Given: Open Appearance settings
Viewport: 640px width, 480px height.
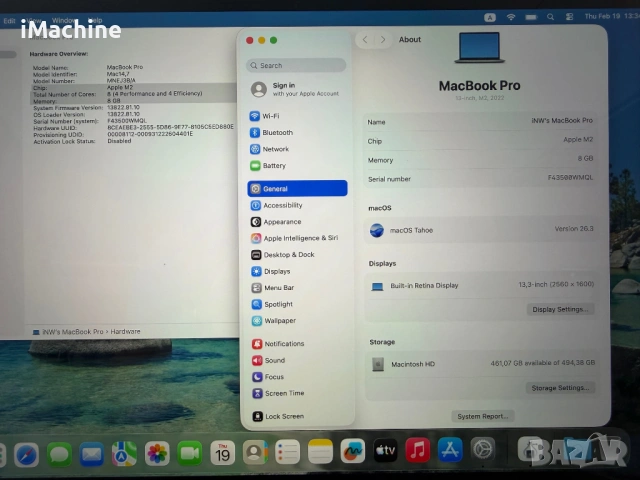Looking at the screenshot, I should (297, 222).
